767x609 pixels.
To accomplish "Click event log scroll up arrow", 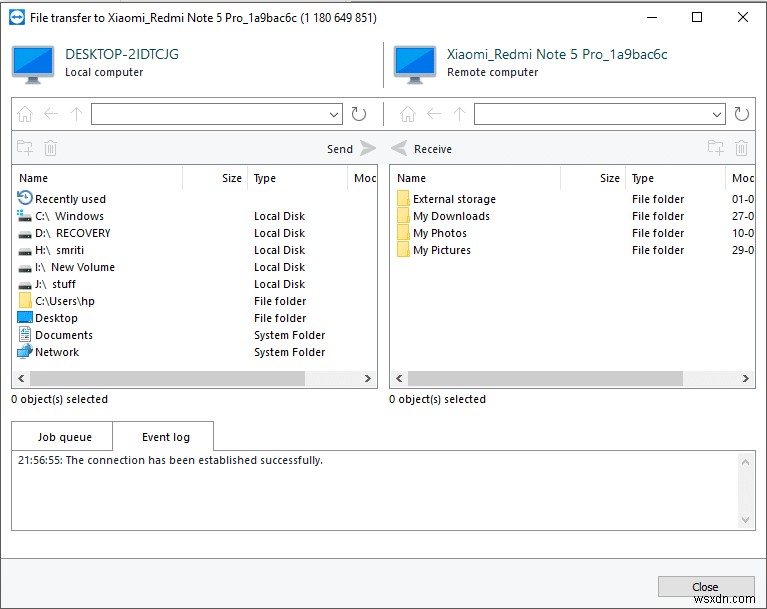I will 745,462.
